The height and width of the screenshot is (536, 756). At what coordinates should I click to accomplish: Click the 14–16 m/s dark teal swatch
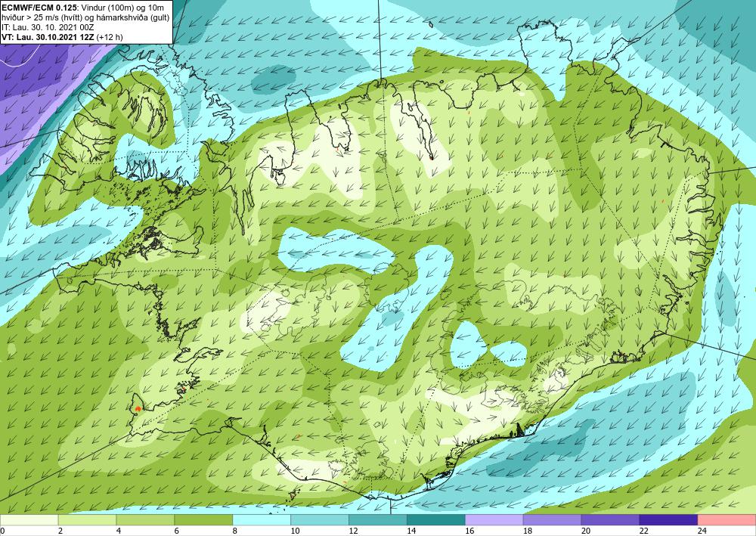(436, 520)
